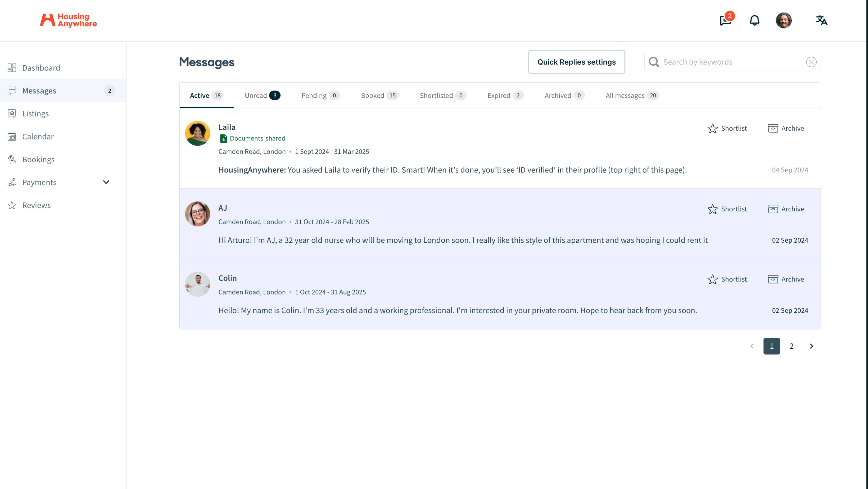868x489 pixels.
Task: Open Reviews in the sidebar
Action: (37, 205)
